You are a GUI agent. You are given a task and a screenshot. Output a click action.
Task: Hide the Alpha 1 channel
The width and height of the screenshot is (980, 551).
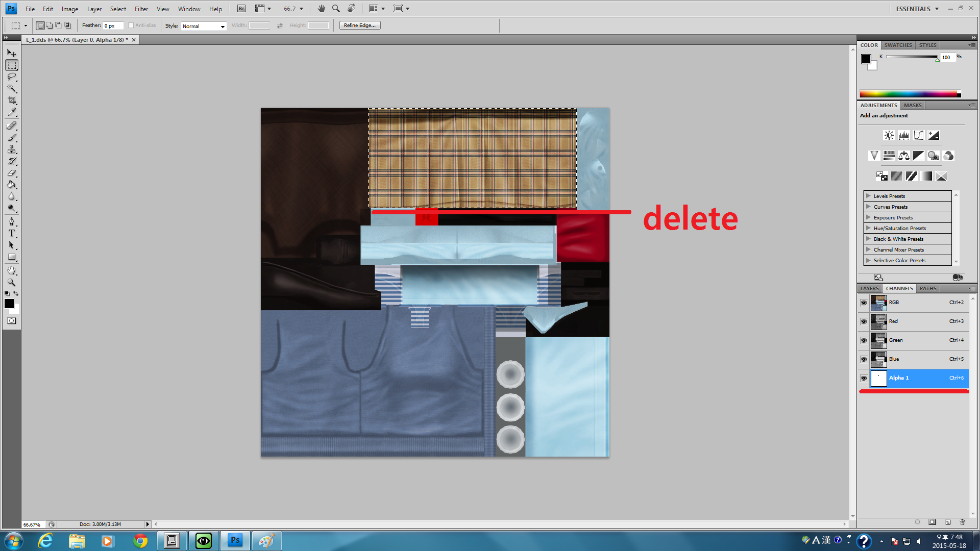(x=864, y=378)
